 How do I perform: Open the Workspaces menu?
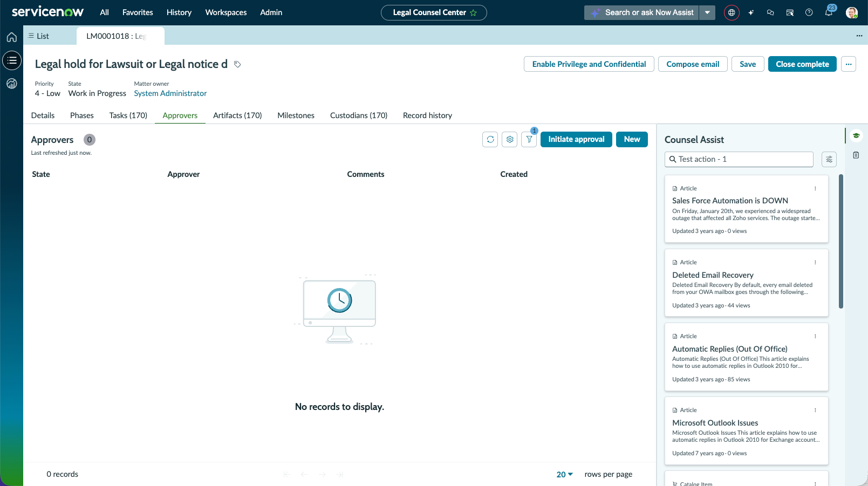[226, 12]
